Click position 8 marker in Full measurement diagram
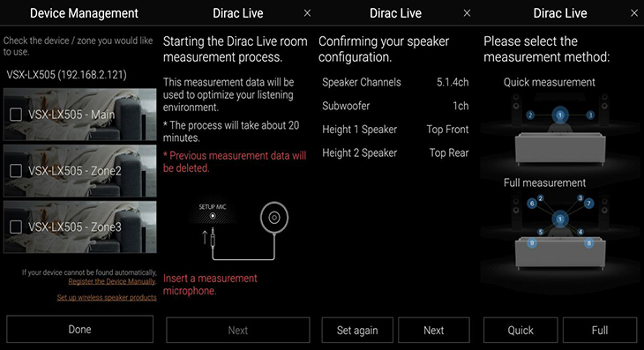The height and width of the screenshot is (350, 644). pyautogui.click(x=588, y=243)
